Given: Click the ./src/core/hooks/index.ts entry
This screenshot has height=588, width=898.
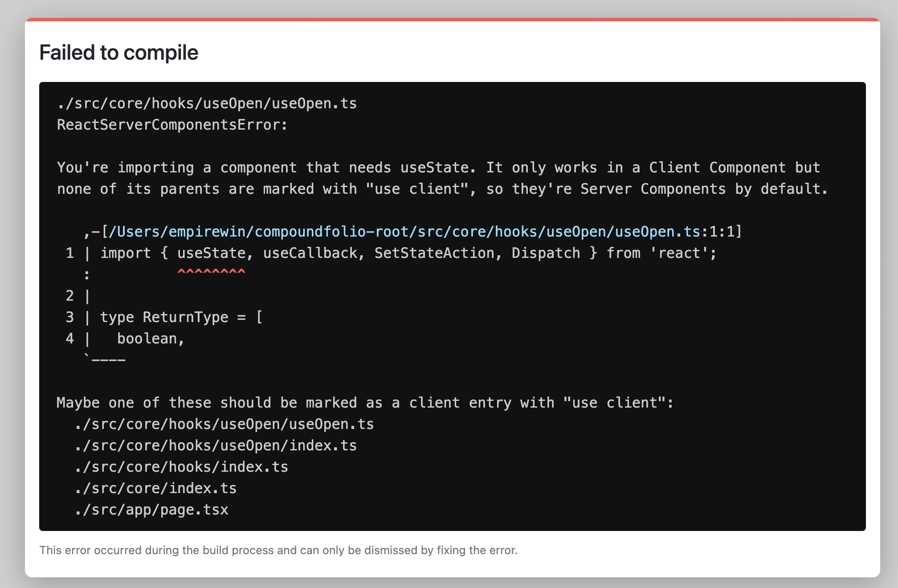Looking at the screenshot, I should pos(181,467).
